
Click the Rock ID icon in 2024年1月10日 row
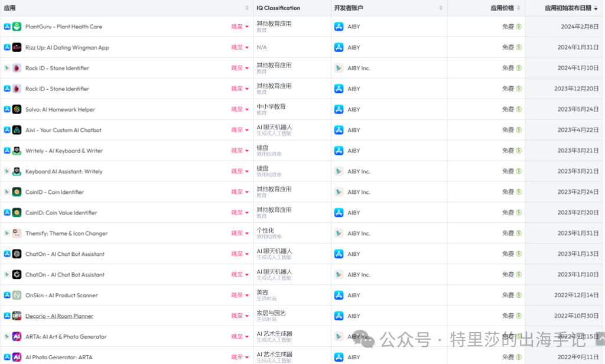pos(17,68)
